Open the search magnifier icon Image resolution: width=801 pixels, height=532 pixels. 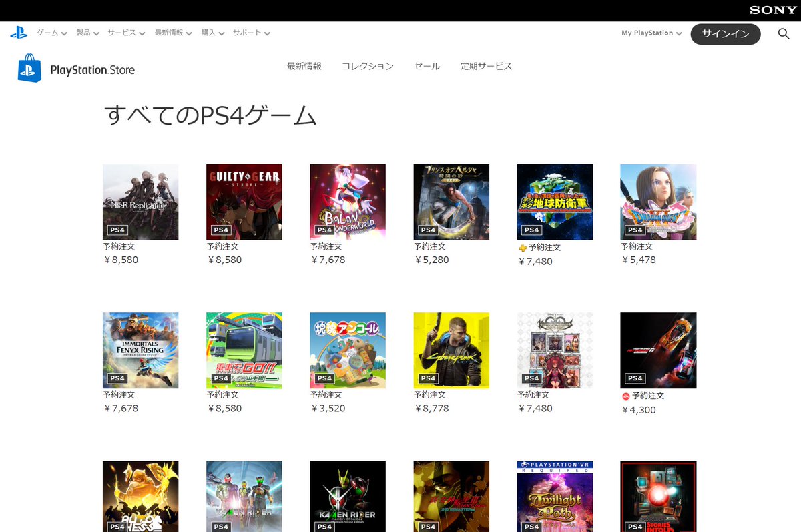pyautogui.click(x=784, y=33)
